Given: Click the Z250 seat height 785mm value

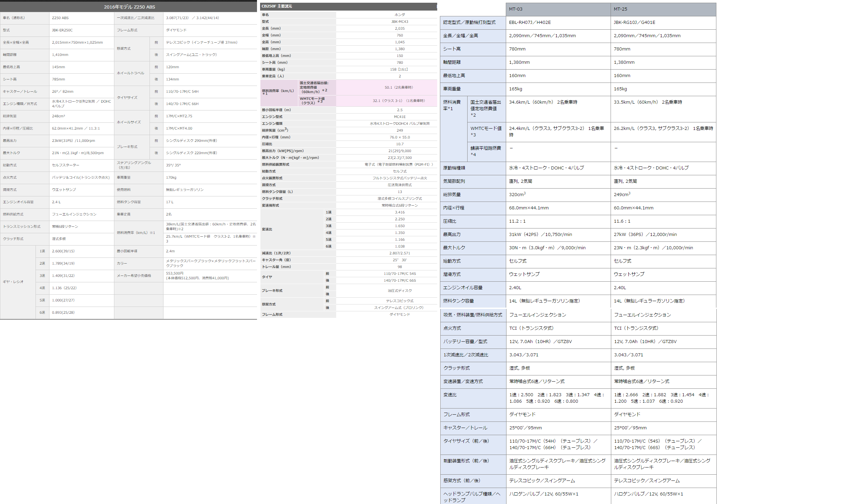Looking at the screenshot, I should pos(58,79).
